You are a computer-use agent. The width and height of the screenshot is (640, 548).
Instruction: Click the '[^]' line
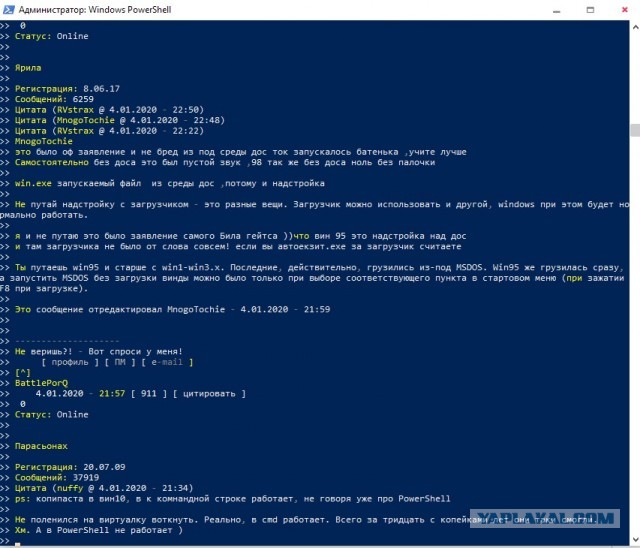pyautogui.click(x=22, y=373)
